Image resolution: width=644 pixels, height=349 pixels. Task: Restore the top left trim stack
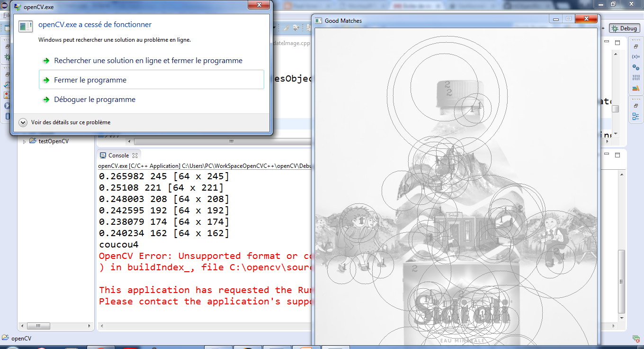(7, 46)
